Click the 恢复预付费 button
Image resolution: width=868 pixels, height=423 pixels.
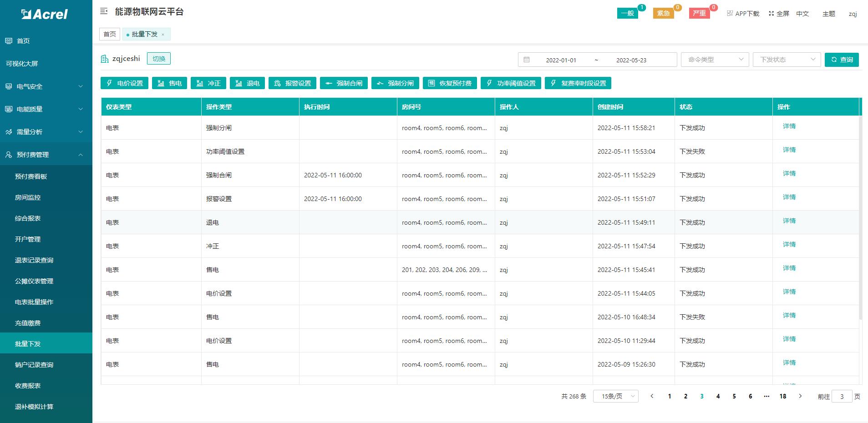[x=450, y=83]
